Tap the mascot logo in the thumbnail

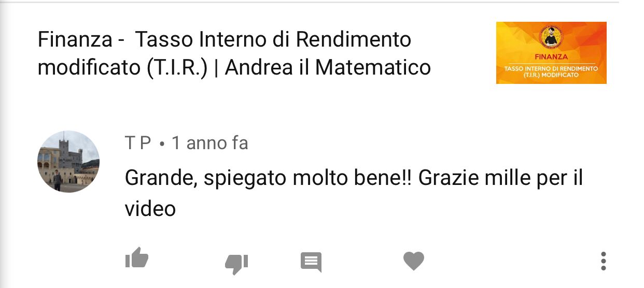(x=551, y=38)
